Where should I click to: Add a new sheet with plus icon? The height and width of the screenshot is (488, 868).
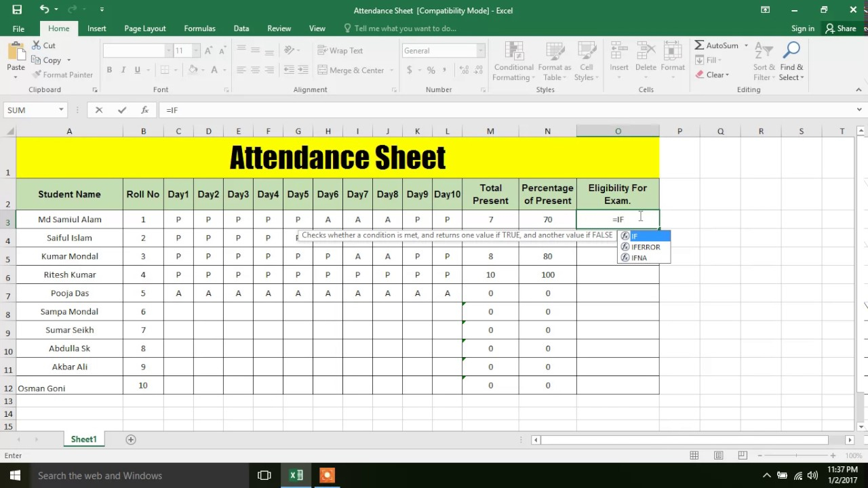click(131, 439)
